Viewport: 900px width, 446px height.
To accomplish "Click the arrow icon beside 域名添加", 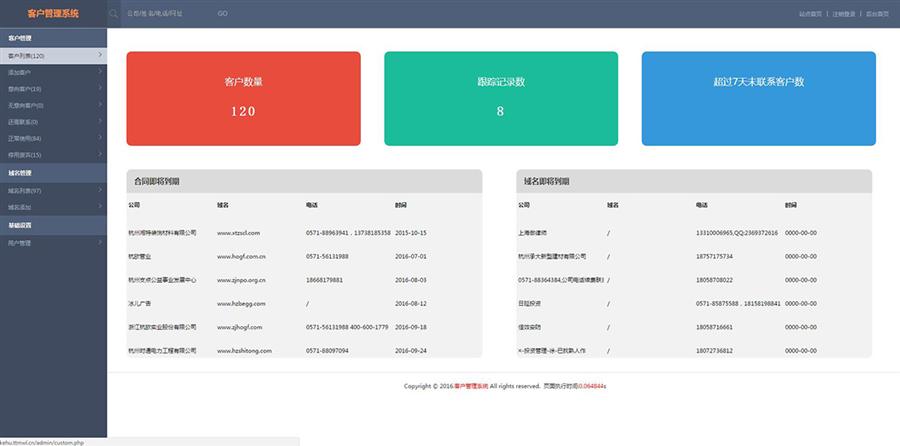I will (100, 206).
